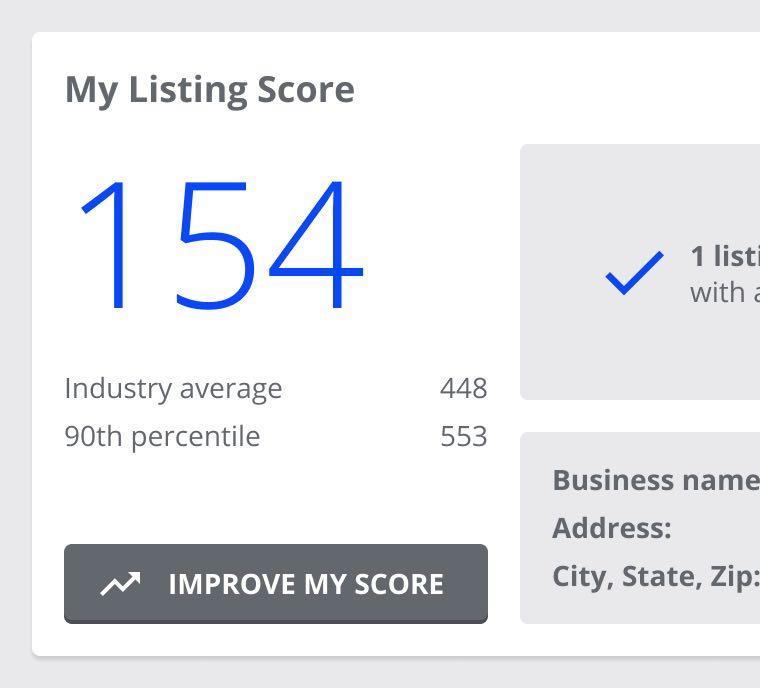Click the 90th percentile label
The width and height of the screenshot is (760, 688).
162,436
